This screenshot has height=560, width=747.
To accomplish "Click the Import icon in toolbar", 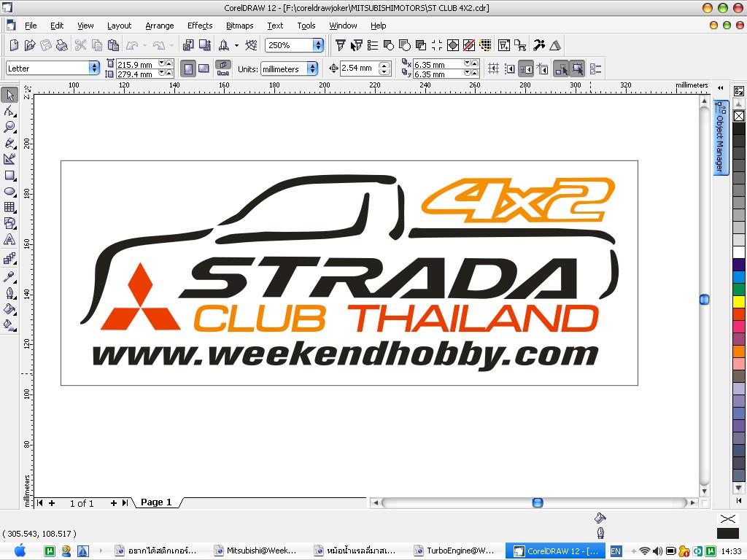I will [x=187, y=45].
